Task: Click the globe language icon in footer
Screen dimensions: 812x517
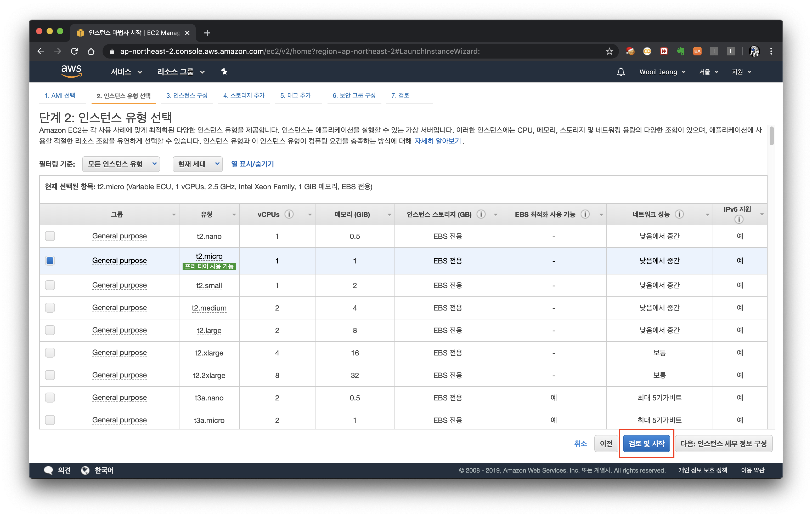Action: (85, 470)
